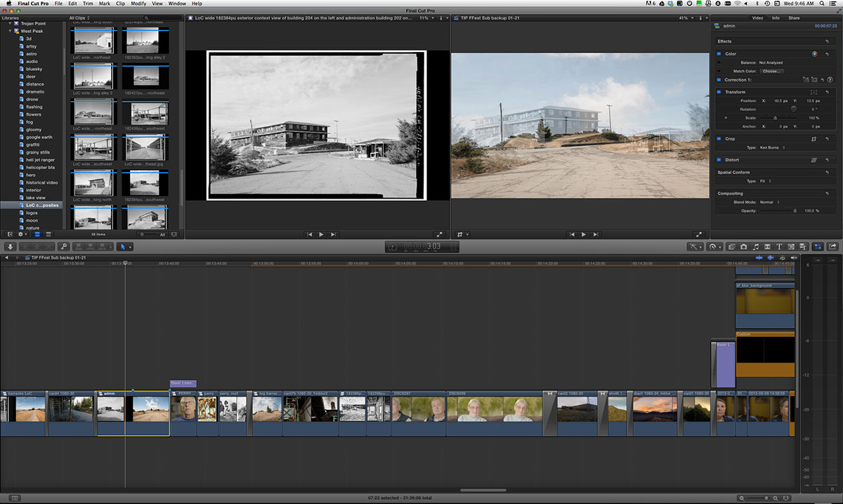Open the Photos browser camera icon
The width and height of the screenshot is (843, 504).
(x=743, y=247)
